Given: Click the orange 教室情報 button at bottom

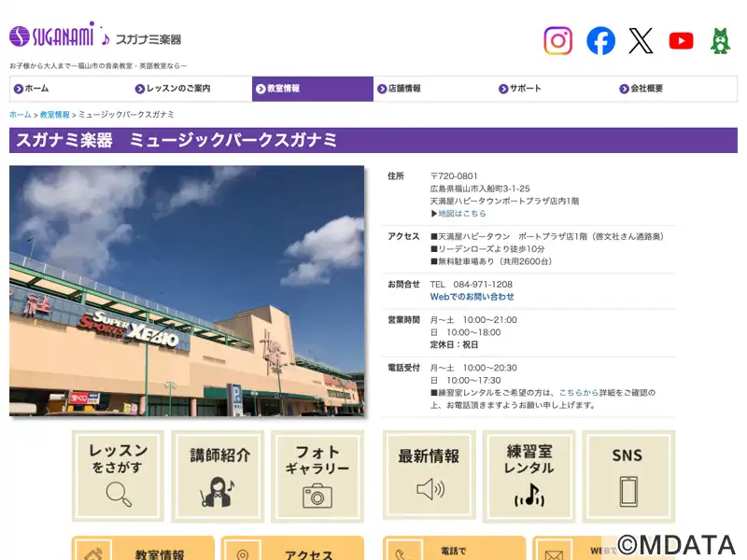Looking at the screenshot, I should point(143,548).
